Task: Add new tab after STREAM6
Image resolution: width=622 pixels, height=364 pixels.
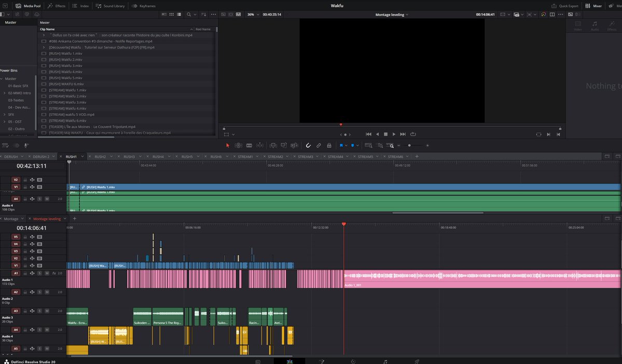Action: click(417, 157)
